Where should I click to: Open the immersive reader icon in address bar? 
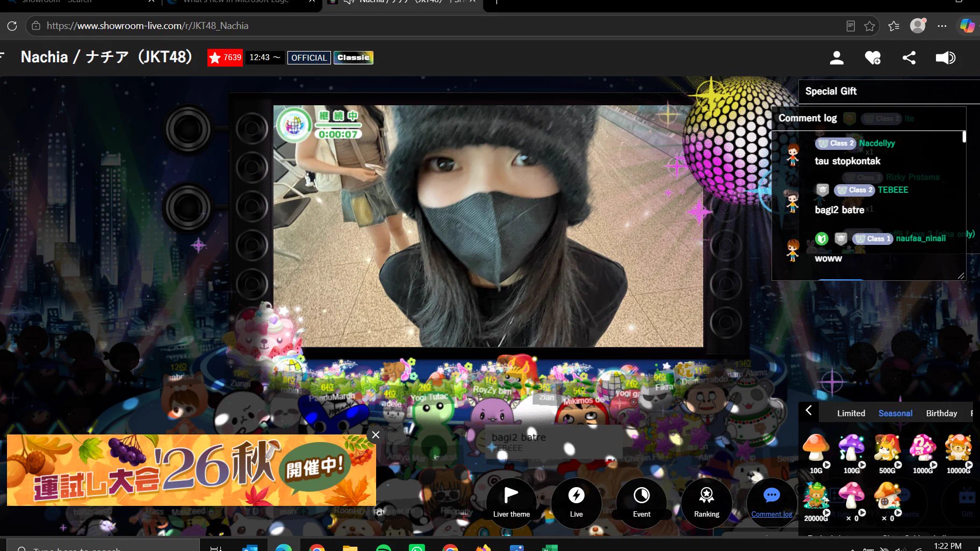point(851,26)
